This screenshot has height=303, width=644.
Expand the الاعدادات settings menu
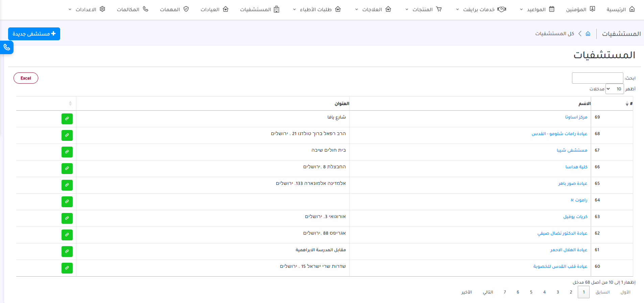[x=87, y=9]
